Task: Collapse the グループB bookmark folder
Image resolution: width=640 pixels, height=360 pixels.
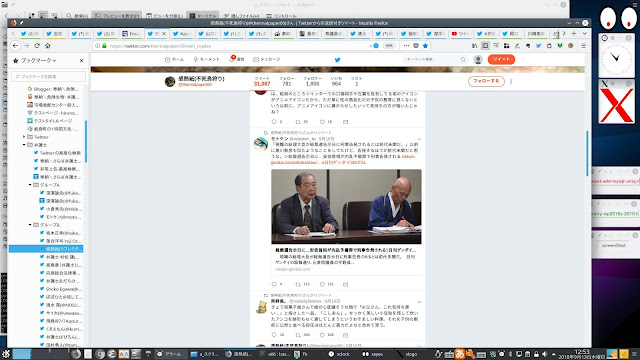Action: tap(30, 225)
